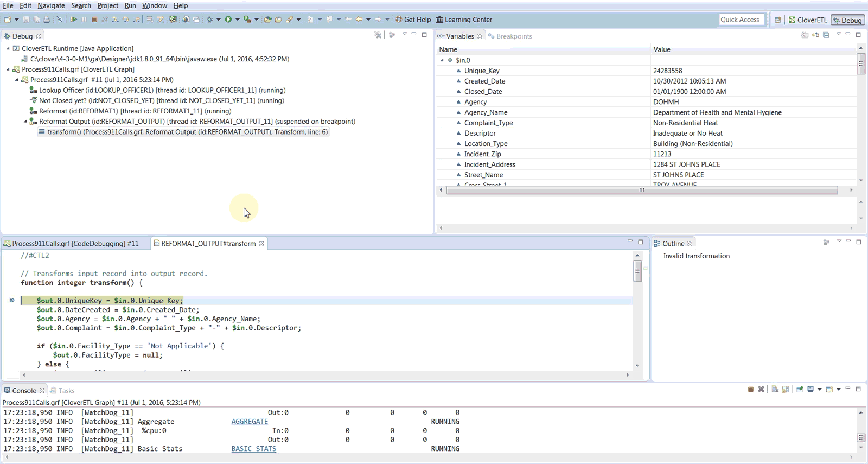868x464 pixels.
Task: Click the Terminate icon in Console toolbar
Action: tap(751, 389)
